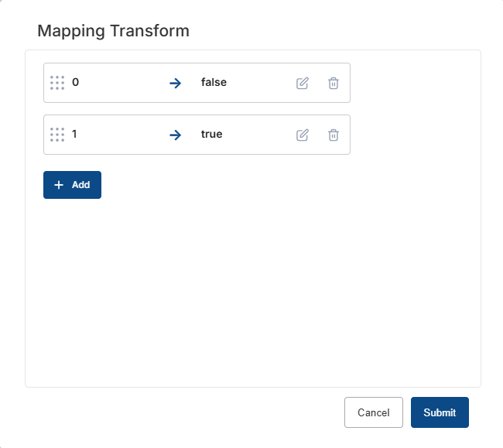Cancel the Mapping Transform dialog
Viewport: 503px width, 448px height.
click(x=373, y=412)
